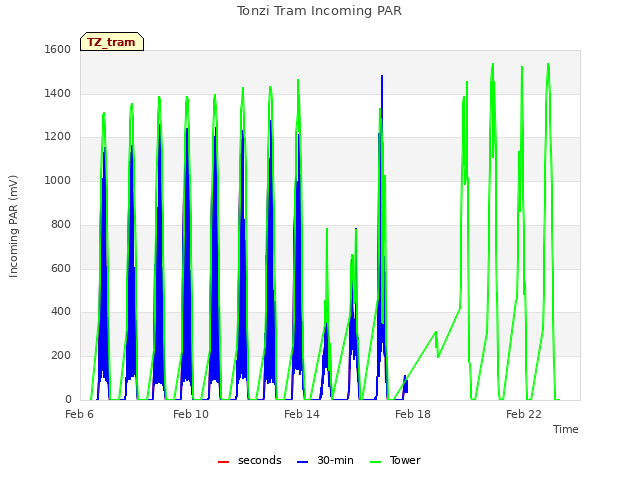
Task: Click the 1400 y-axis tick label
Action: coord(58,93)
